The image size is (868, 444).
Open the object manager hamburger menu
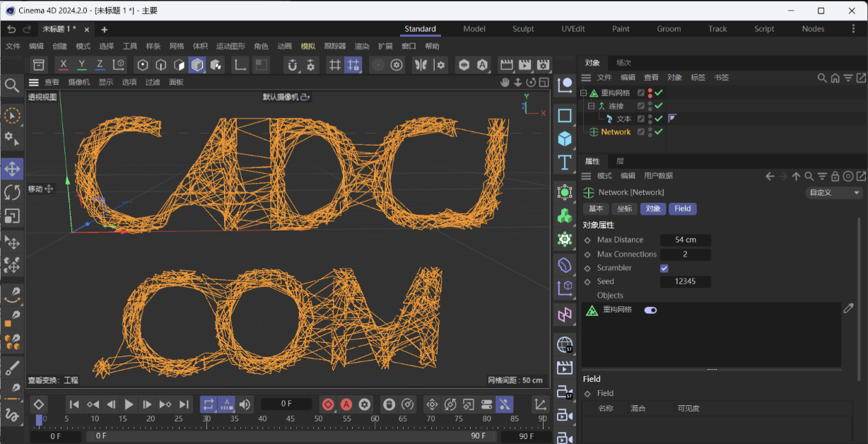(587, 78)
